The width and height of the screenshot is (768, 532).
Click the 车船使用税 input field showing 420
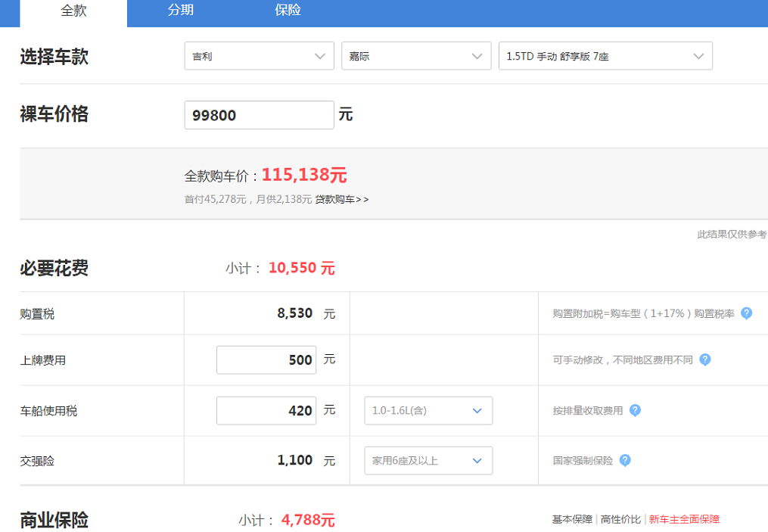click(x=266, y=410)
